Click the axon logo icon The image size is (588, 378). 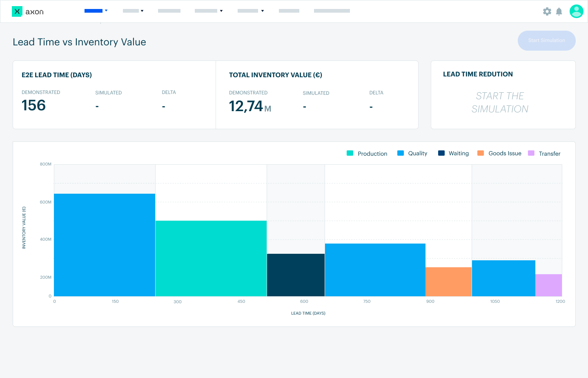[x=17, y=11]
